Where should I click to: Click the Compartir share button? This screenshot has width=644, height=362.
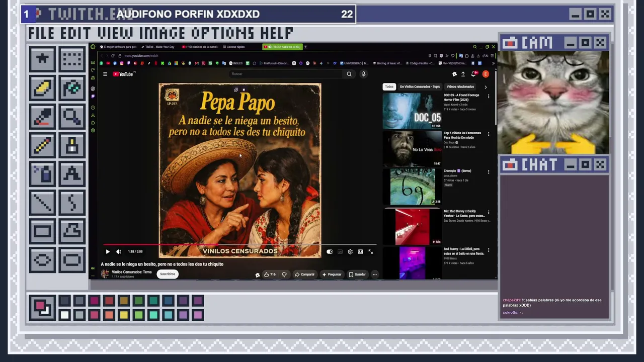tap(304, 275)
